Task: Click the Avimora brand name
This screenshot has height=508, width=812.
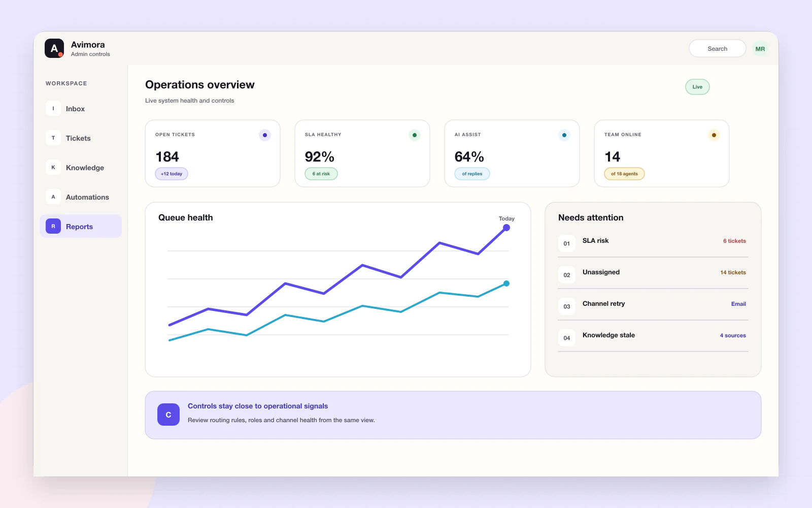Action: pos(88,45)
